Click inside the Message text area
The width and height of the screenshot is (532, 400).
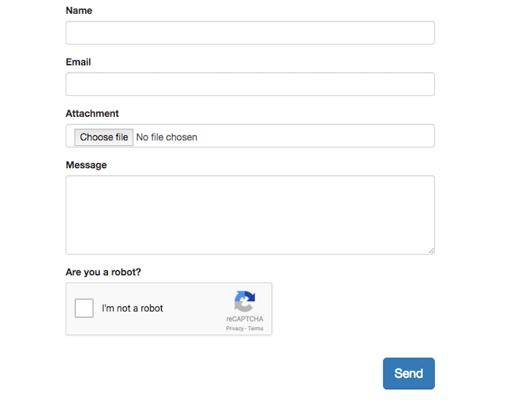pyautogui.click(x=250, y=215)
